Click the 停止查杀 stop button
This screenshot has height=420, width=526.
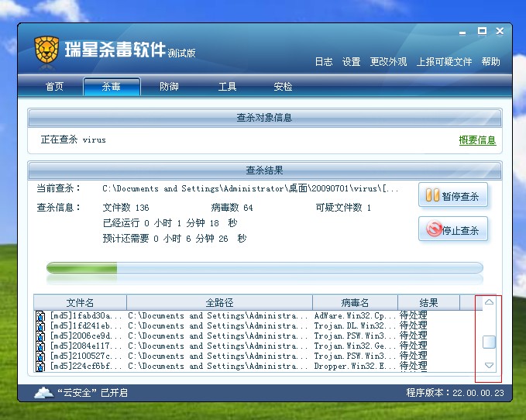(453, 229)
